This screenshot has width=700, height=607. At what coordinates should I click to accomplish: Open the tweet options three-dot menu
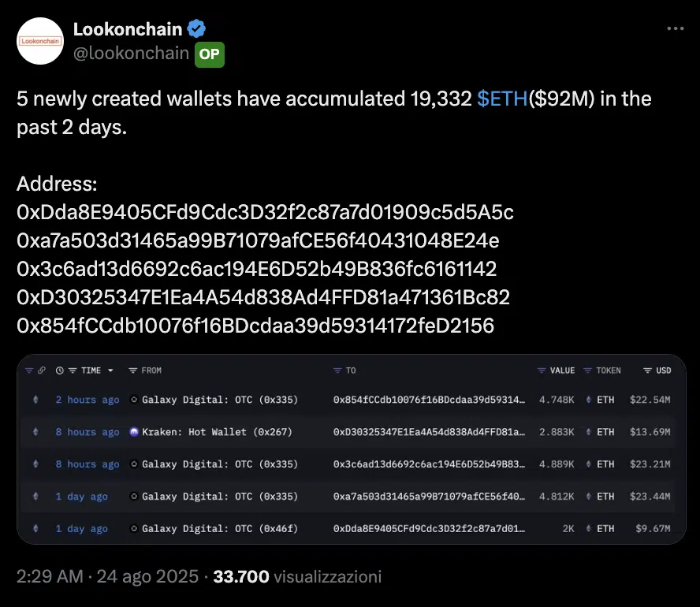676,28
